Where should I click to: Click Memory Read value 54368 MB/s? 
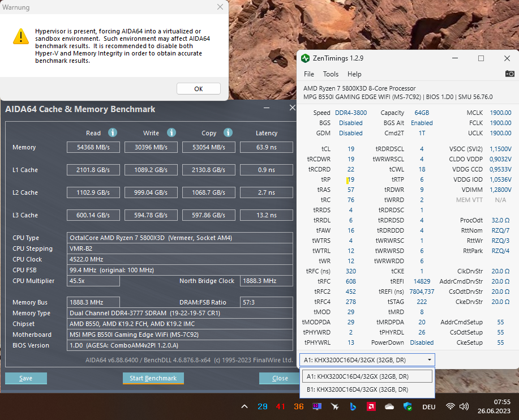tap(93, 147)
